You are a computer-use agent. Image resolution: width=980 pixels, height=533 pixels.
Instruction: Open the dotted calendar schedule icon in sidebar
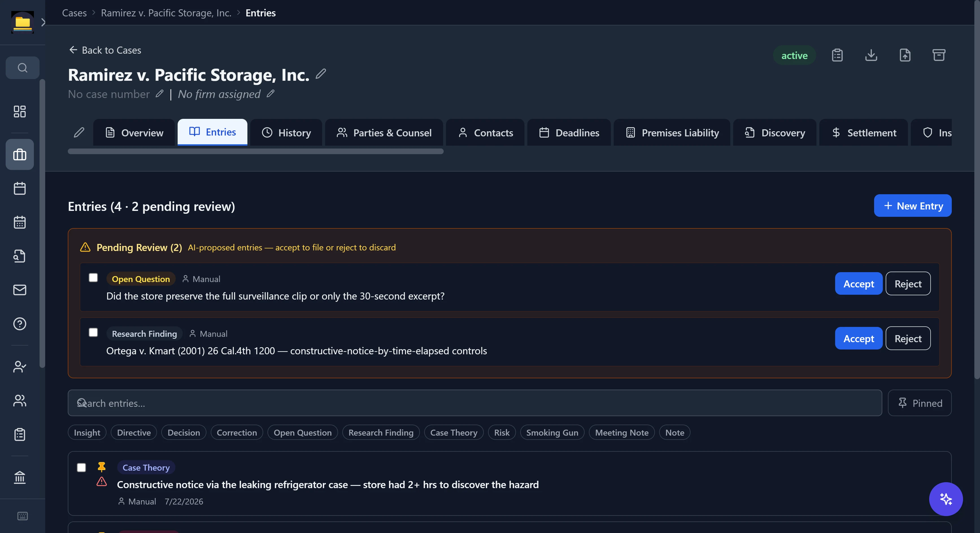pos(20,222)
